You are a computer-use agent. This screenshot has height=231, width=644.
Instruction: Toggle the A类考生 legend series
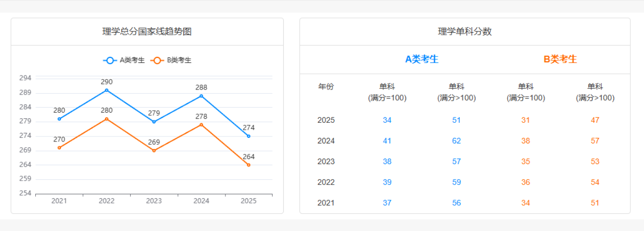(124, 60)
